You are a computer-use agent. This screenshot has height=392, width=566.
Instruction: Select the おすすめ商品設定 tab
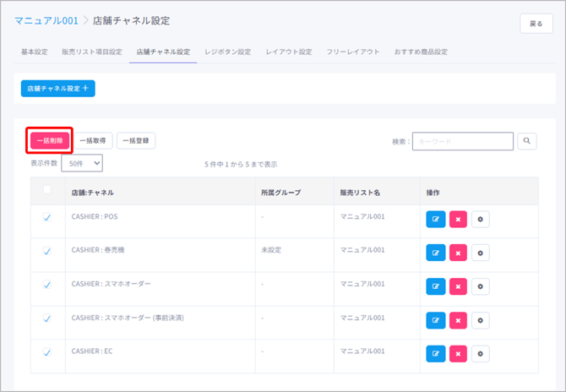click(x=420, y=52)
